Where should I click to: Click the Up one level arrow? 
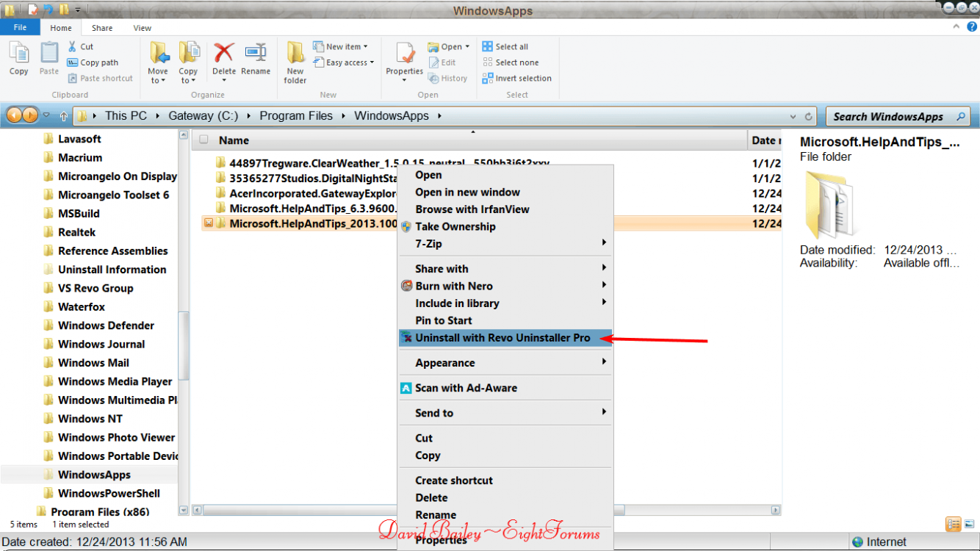64,116
